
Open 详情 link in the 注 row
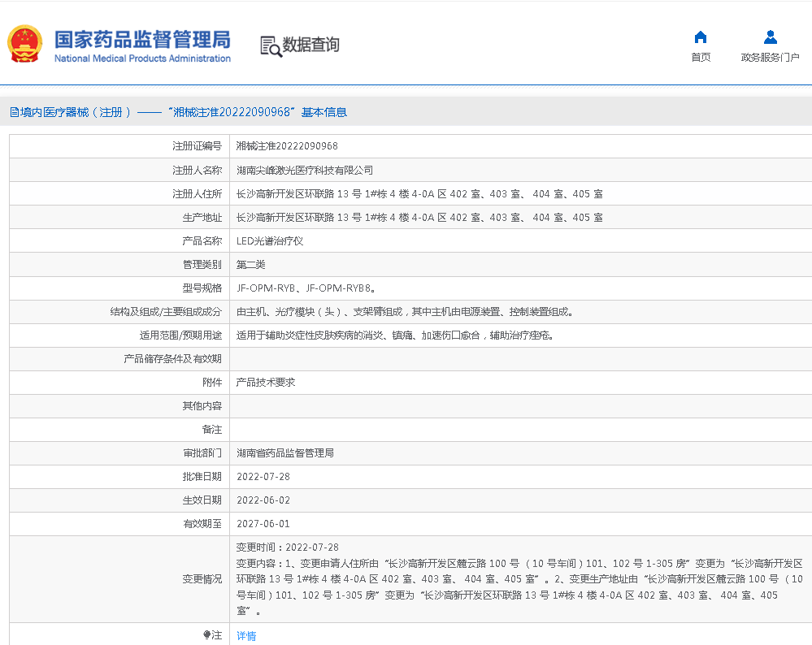click(x=245, y=635)
